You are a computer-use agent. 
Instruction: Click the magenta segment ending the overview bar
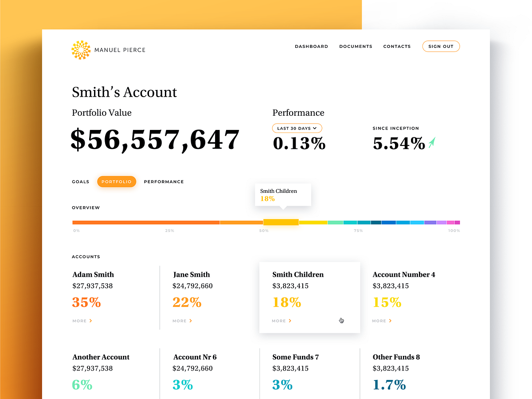click(457, 222)
